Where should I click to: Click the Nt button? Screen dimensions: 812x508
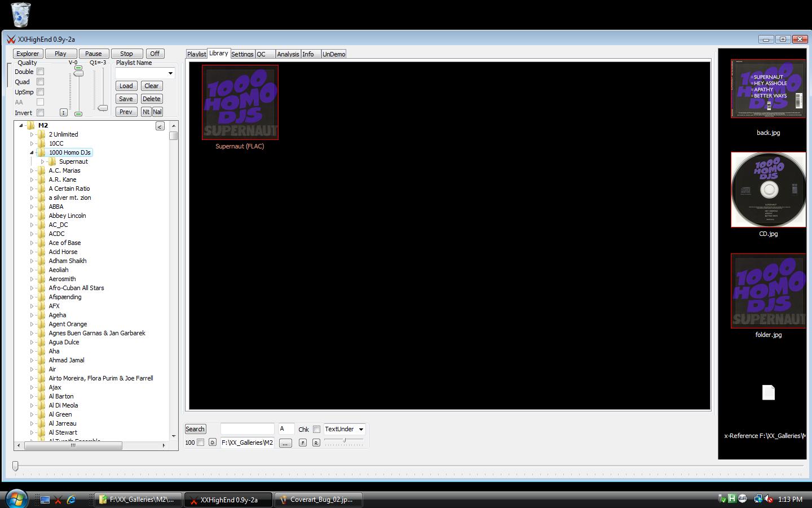(x=146, y=112)
